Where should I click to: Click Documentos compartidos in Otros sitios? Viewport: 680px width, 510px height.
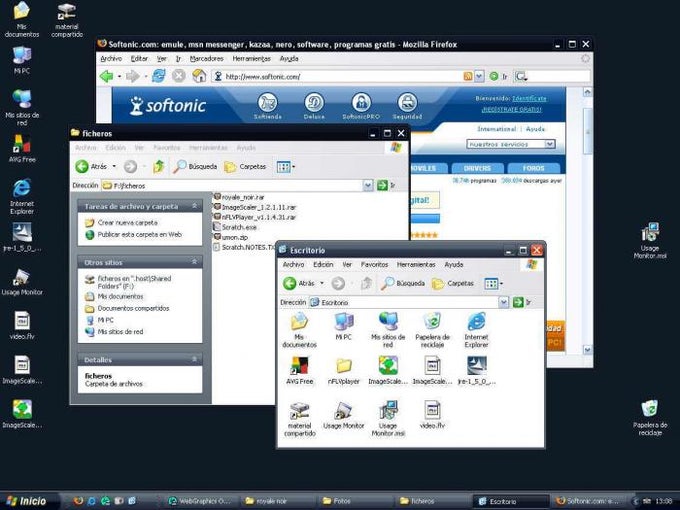pos(133,308)
